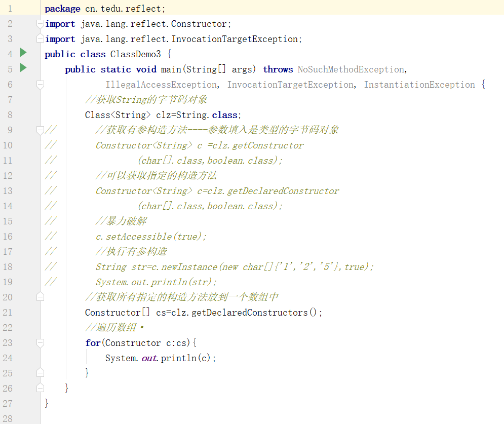This screenshot has height=424, width=504.
Task: Click NoSuchMethodException on line 5
Action: click(351, 69)
